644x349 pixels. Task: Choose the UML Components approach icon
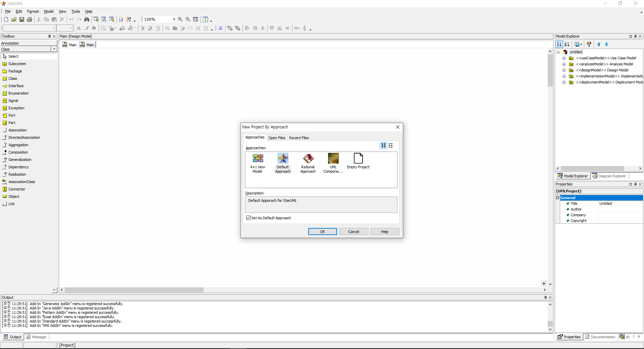333,163
